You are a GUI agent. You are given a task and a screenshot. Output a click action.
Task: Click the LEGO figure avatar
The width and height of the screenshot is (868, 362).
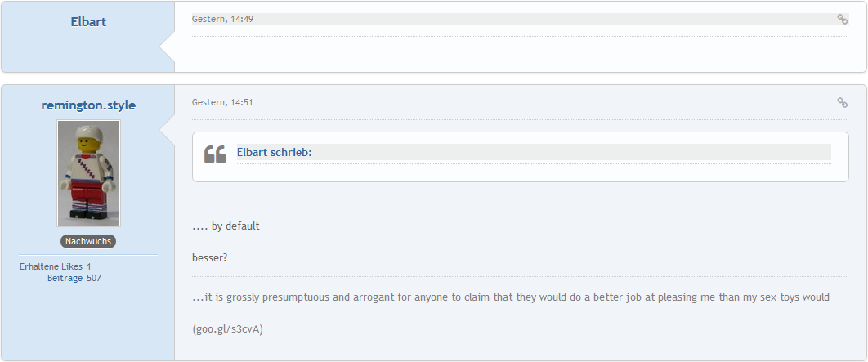point(88,173)
